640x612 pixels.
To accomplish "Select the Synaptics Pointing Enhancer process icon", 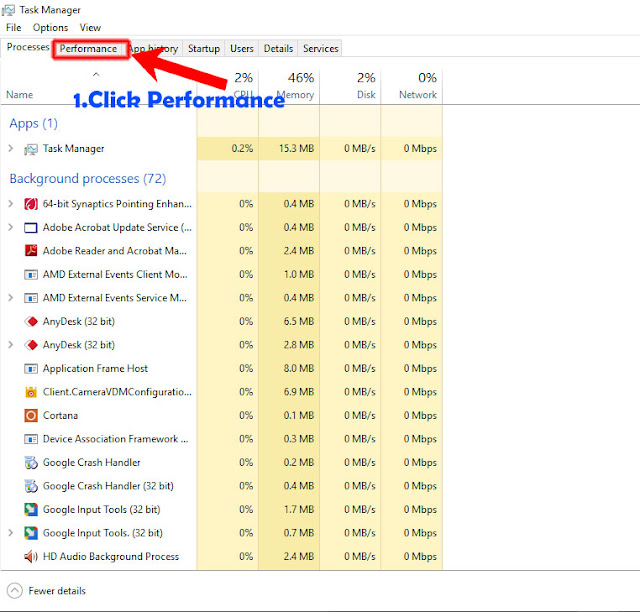I will tap(31, 204).
